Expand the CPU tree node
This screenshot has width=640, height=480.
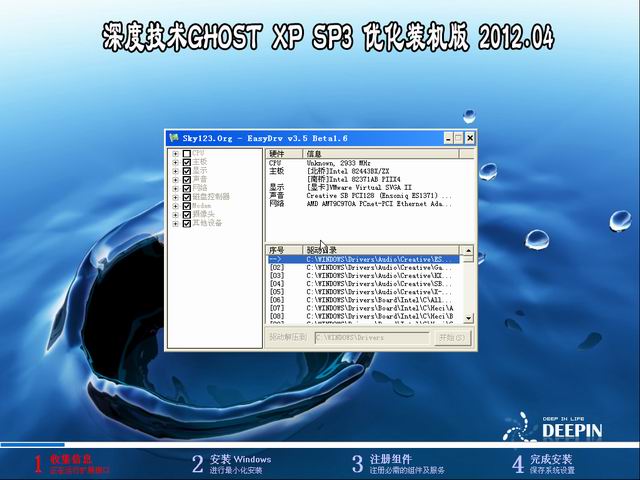175,154
